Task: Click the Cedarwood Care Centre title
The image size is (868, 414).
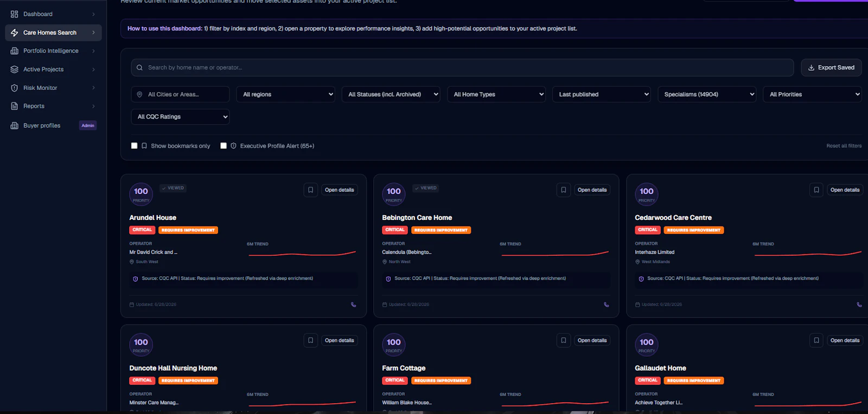Action: point(673,218)
